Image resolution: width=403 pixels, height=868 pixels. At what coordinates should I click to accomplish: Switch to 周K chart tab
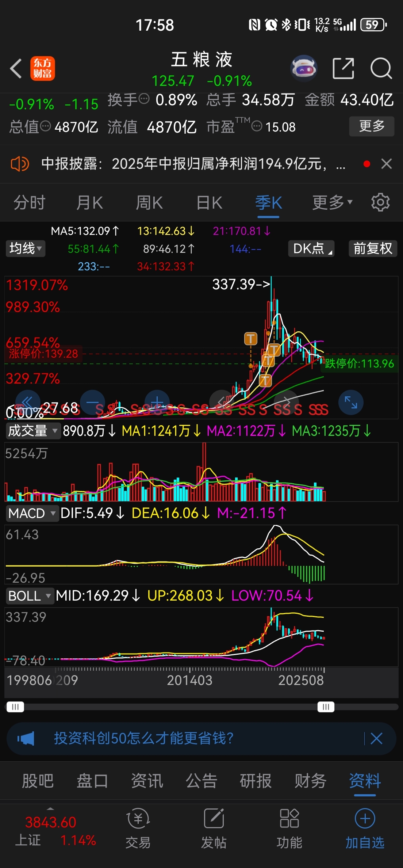pos(149,202)
